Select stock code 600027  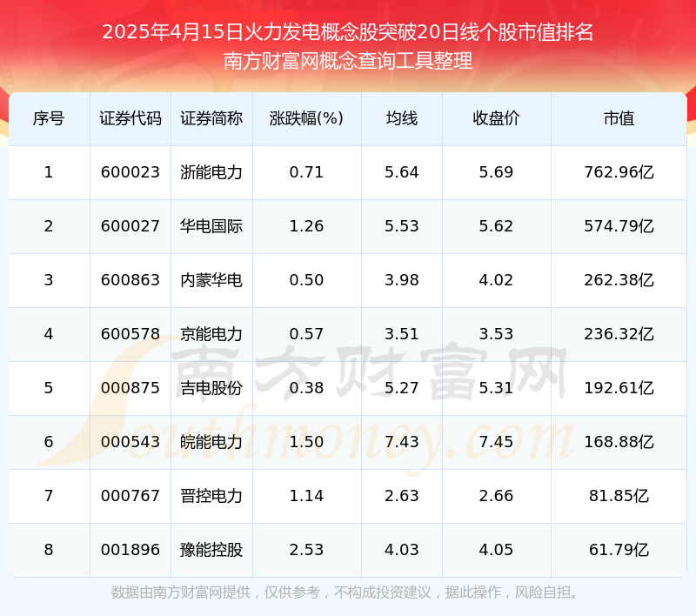pyautogui.click(x=130, y=226)
